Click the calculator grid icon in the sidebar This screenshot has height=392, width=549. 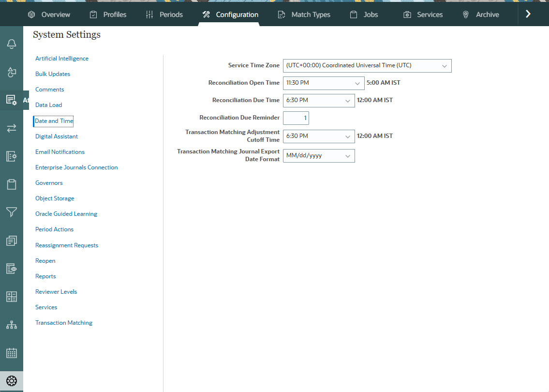pyautogui.click(x=11, y=296)
